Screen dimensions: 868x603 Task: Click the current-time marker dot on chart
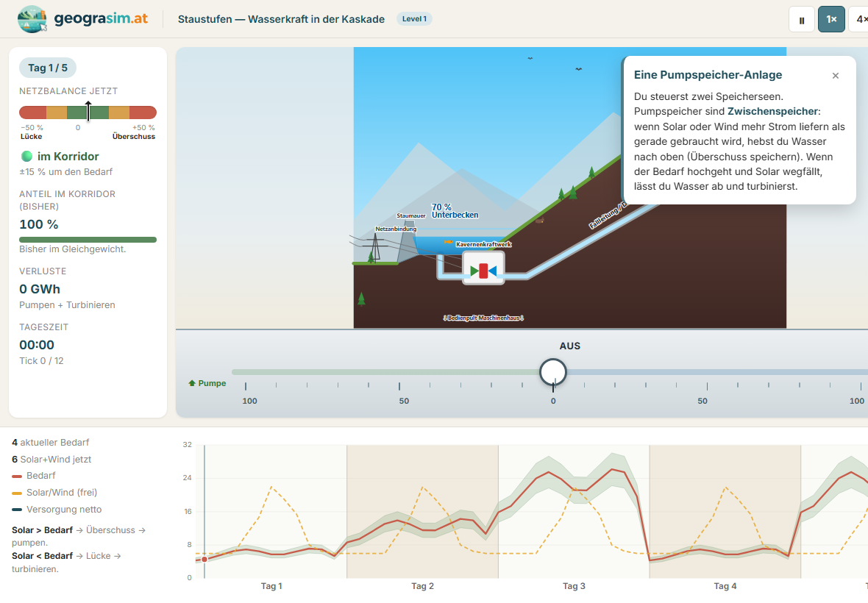tap(204, 560)
